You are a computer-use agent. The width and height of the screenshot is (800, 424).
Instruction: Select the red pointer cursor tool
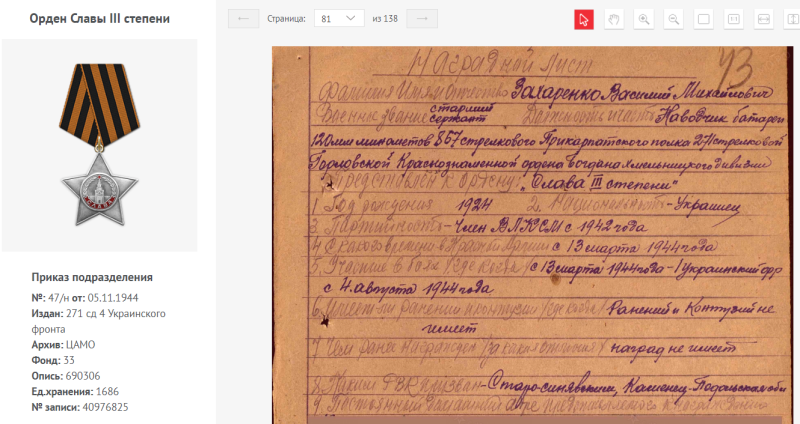point(584,19)
